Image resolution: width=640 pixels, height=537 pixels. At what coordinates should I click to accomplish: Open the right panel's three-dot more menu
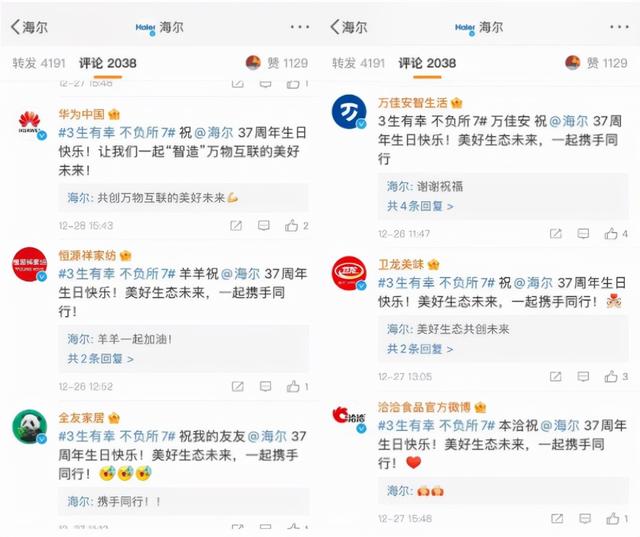[x=619, y=27]
